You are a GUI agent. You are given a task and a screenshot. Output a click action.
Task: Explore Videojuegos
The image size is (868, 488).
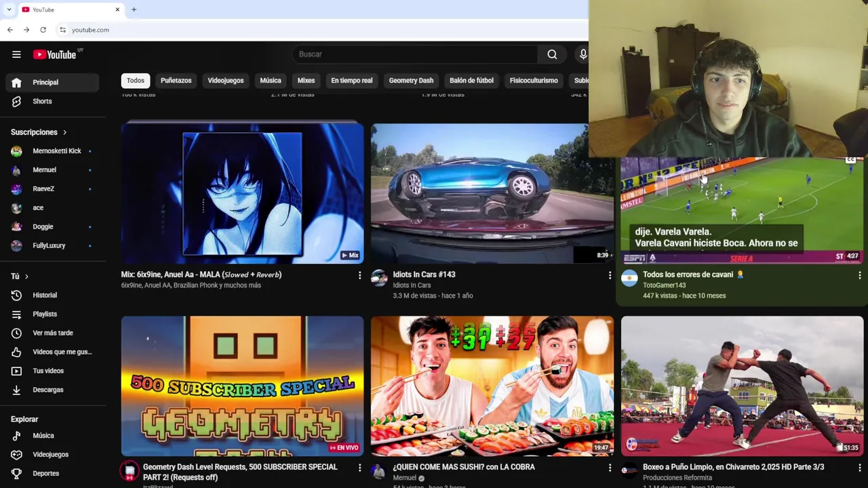52,455
